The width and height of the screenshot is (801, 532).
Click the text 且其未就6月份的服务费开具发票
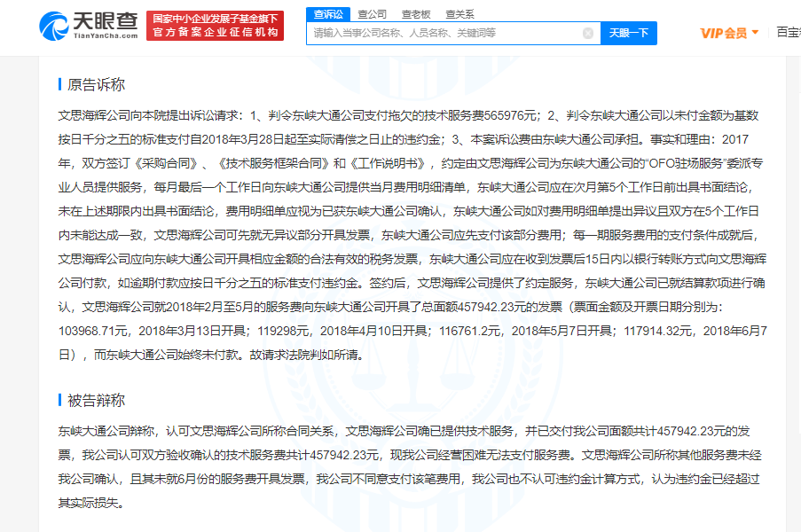click(217, 480)
